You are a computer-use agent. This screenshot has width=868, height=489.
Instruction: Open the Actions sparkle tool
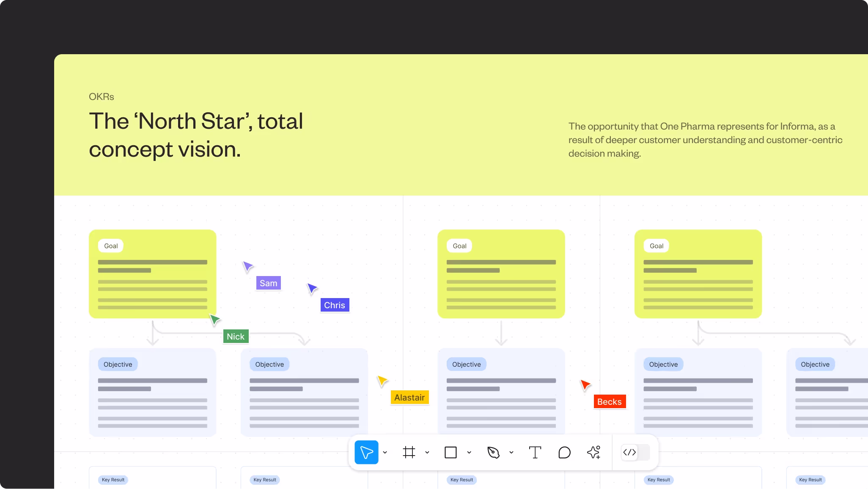594,453
